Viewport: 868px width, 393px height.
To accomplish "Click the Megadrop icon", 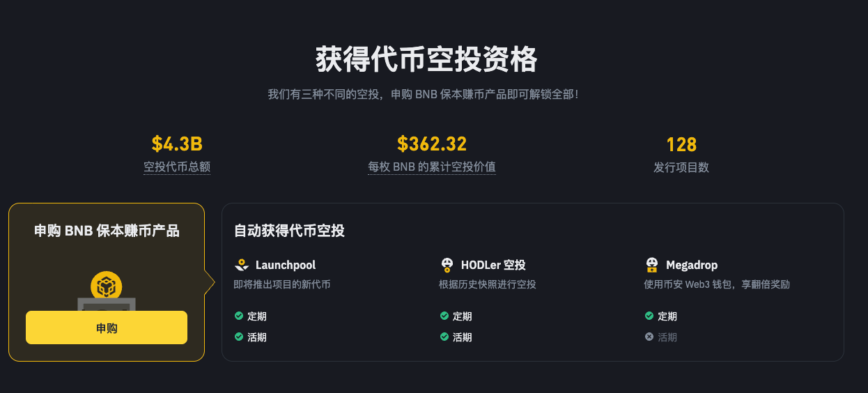I will [x=652, y=265].
